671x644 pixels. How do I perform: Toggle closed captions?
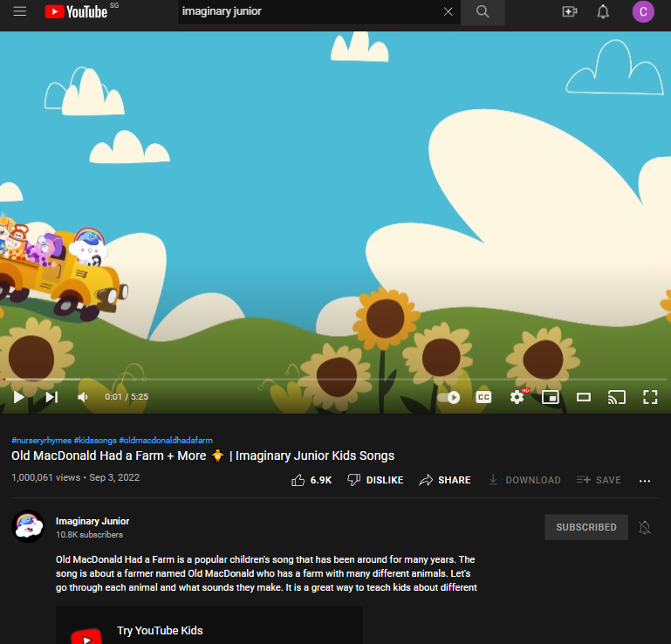pyautogui.click(x=483, y=398)
